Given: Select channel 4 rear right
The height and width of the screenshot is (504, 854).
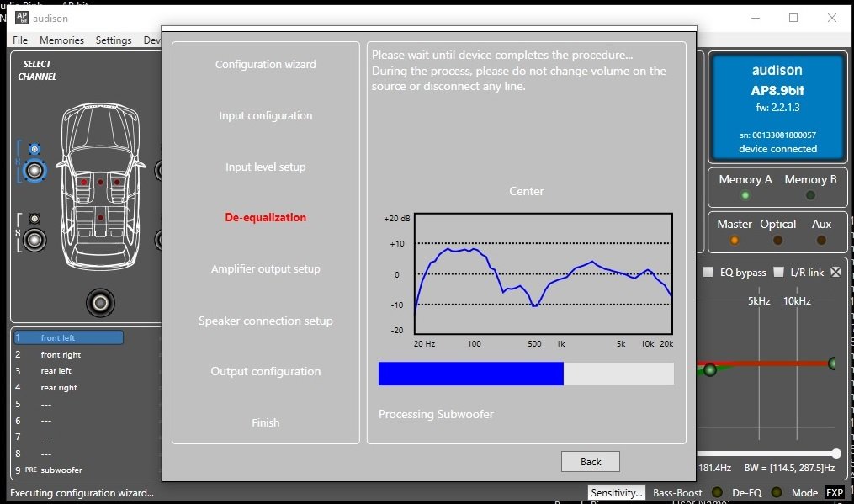Looking at the screenshot, I should click(x=59, y=387).
